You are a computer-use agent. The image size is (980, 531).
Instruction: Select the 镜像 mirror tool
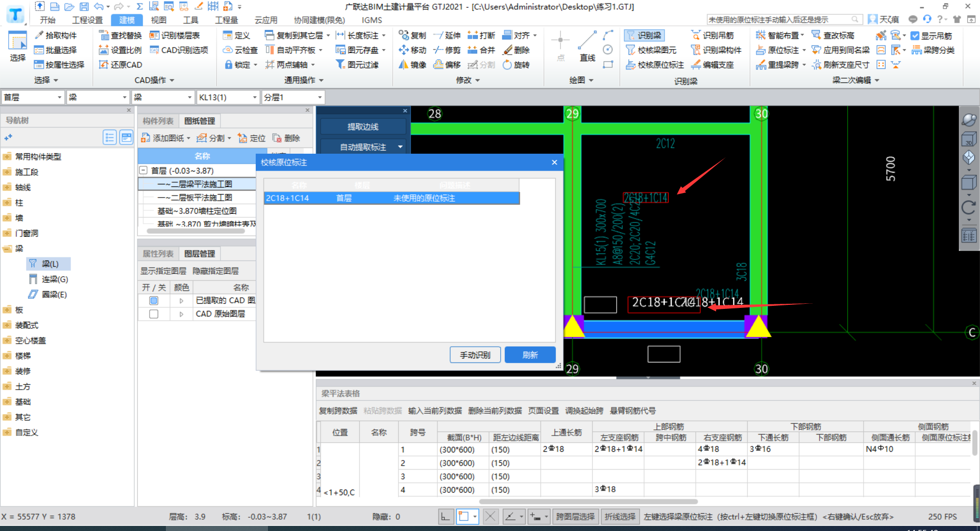(x=412, y=65)
